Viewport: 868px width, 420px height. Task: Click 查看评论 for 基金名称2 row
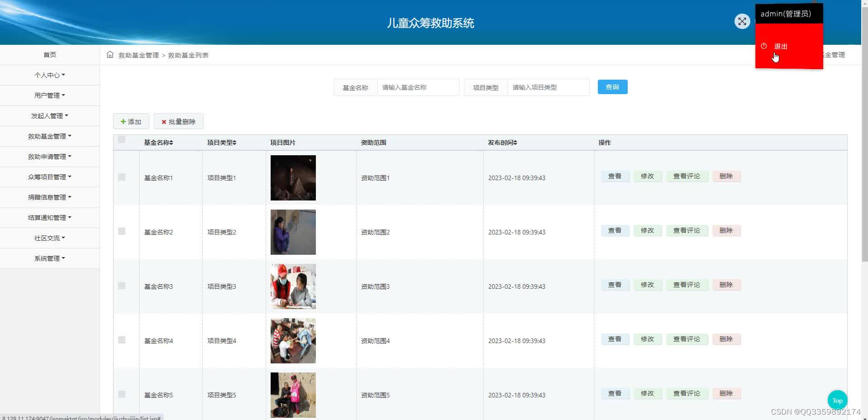pos(687,230)
